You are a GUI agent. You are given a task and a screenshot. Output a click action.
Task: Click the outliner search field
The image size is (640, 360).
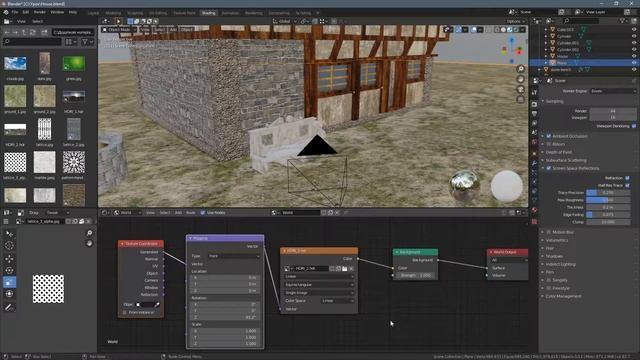[581, 21]
